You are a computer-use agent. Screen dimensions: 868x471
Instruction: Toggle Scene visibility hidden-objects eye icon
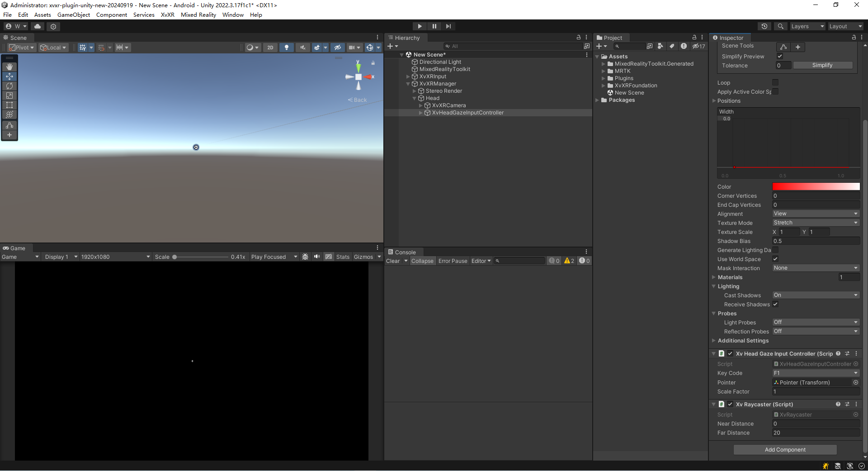tap(337, 48)
